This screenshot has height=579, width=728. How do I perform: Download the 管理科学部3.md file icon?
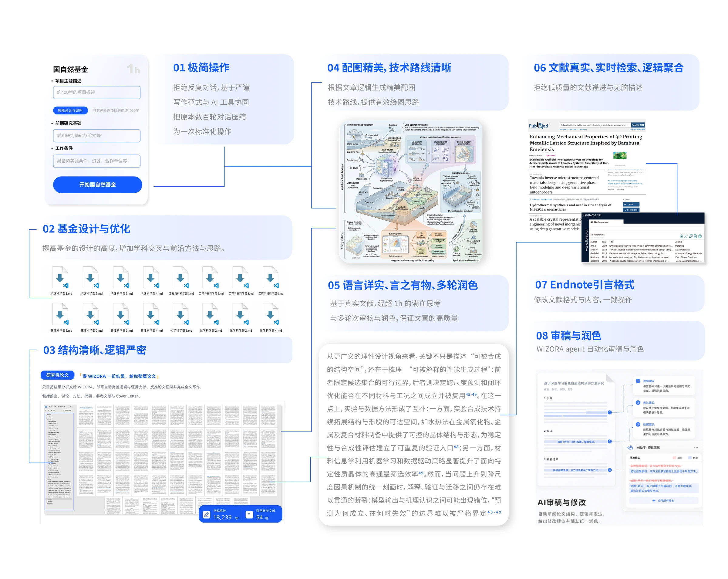(121, 314)
